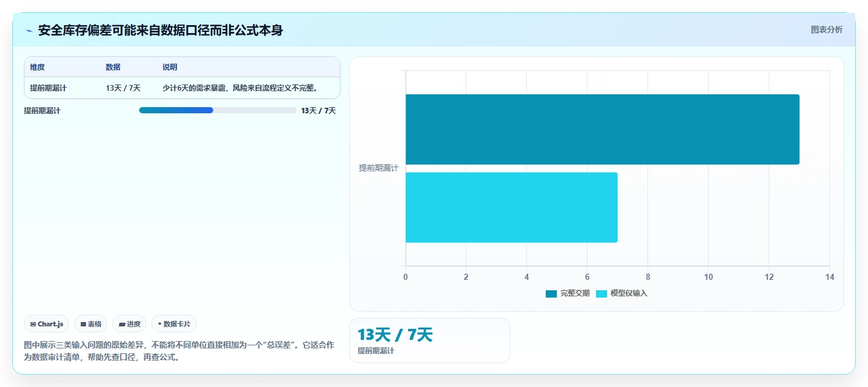Click the 13天 / 7天 progress value label
Image resolution: width=868 pixels, height=387 pixels.
(x=319, y=111)
